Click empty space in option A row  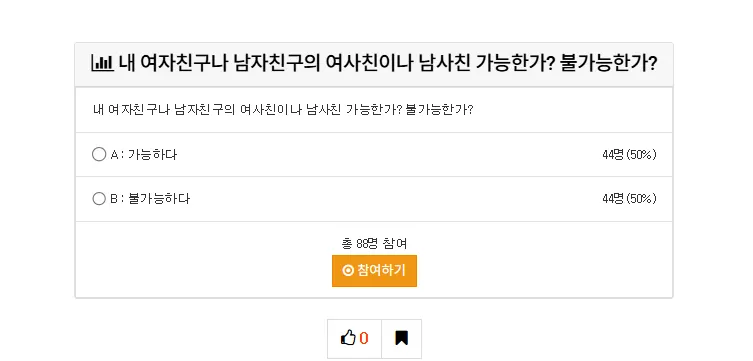tap(384, 155)
